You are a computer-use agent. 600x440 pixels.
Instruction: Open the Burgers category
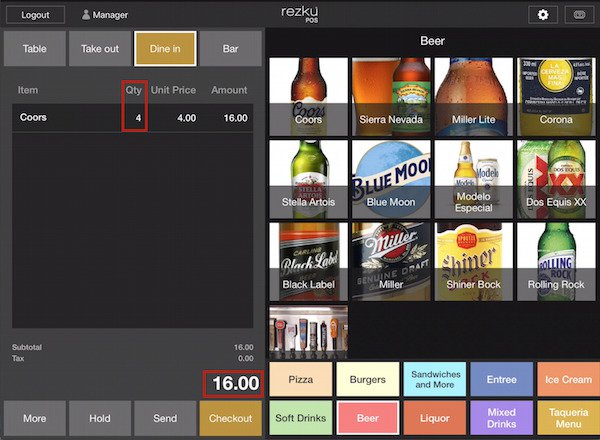tap(368, 379)
